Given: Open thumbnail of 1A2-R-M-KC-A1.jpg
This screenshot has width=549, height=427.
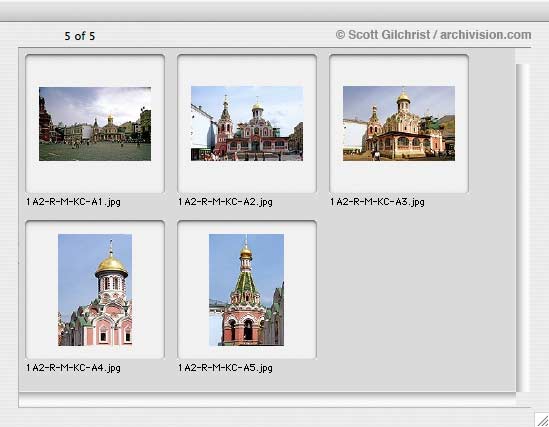Looking at the screenshot, I should pos(95,124).
